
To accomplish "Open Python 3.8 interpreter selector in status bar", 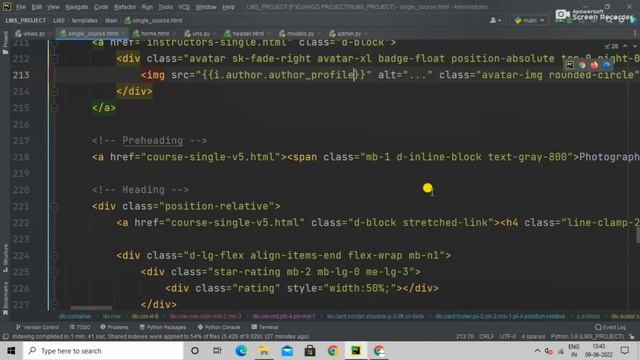I will (x=587, y=337).
